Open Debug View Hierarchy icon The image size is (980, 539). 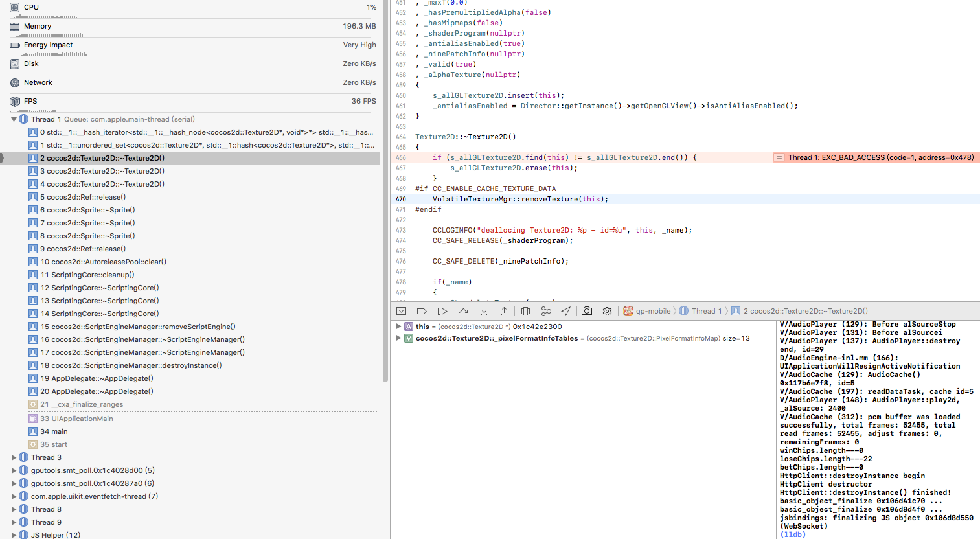[525, 311]
